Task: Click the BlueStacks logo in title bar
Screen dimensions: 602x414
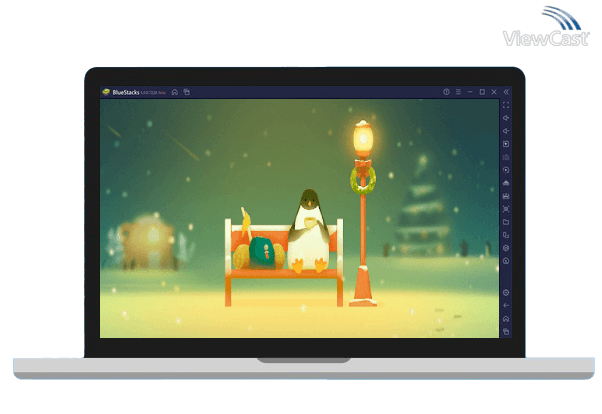Action: pyautogui.click(x=106, y=92)
